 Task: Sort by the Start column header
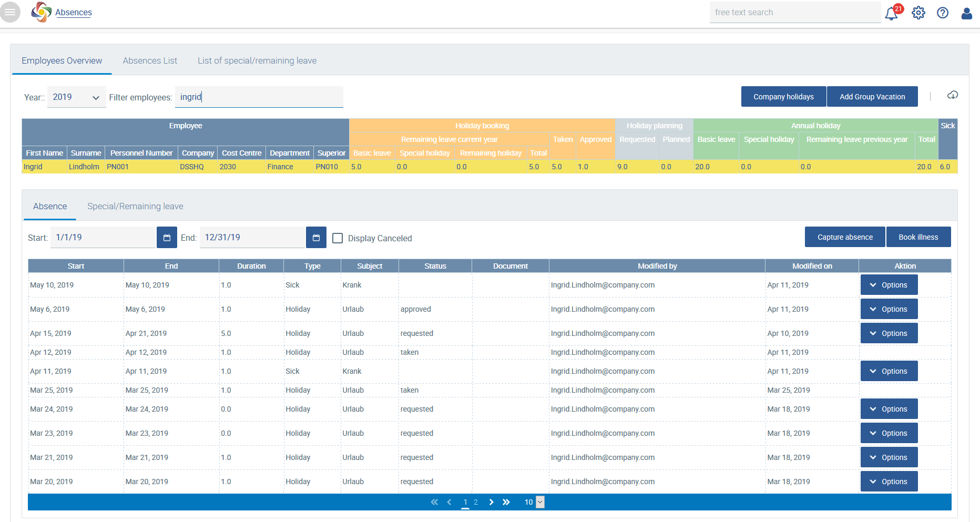pos(76,266)
